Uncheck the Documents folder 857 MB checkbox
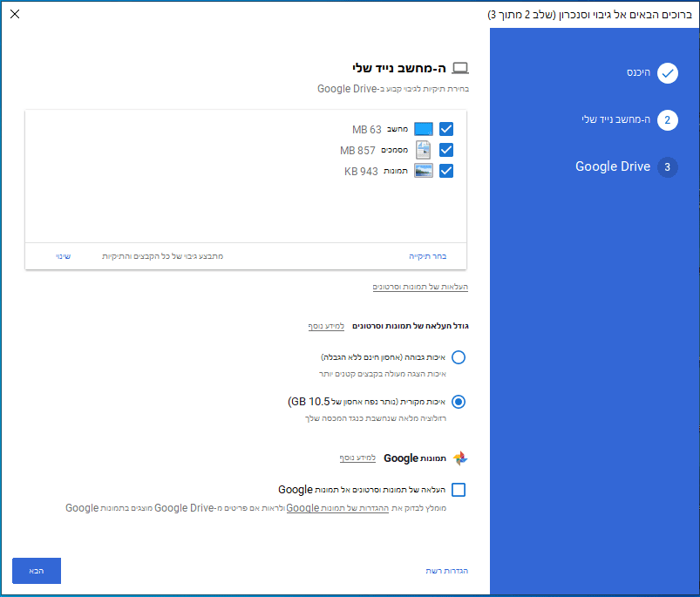The width and height of the screenshot is (700, 597). 446,150
